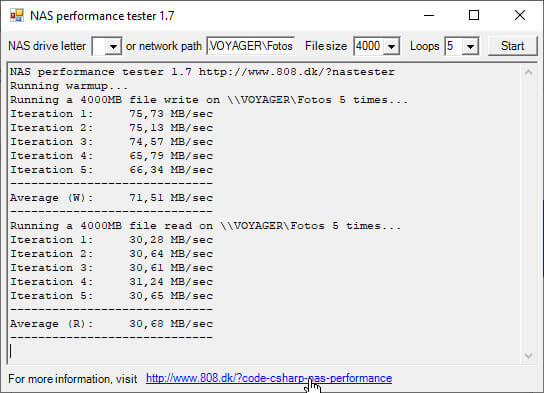Expand the NAS drive letter dropdown arrow

[113, 46]
